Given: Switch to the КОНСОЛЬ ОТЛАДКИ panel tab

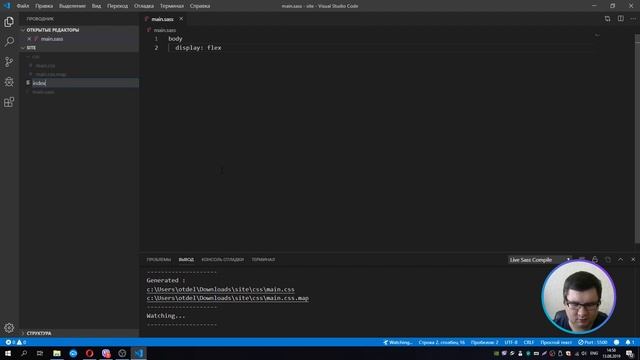Looking at the screenshot, I should (222, 260).
